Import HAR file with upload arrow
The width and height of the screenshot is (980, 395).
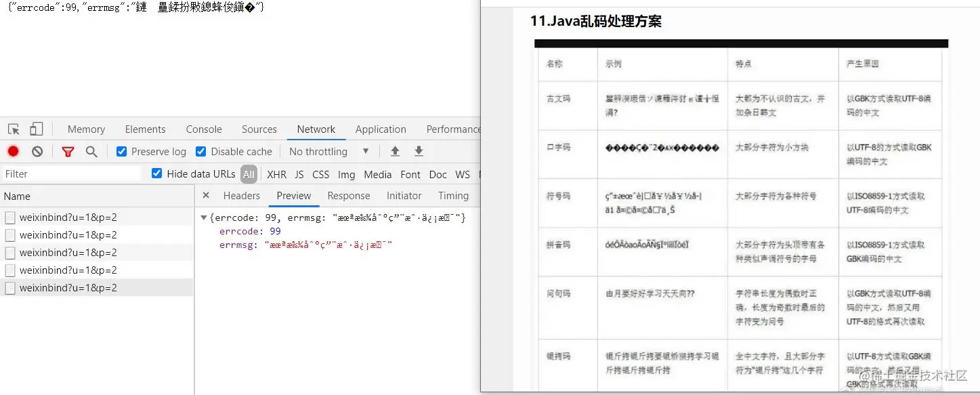[395, 151]
